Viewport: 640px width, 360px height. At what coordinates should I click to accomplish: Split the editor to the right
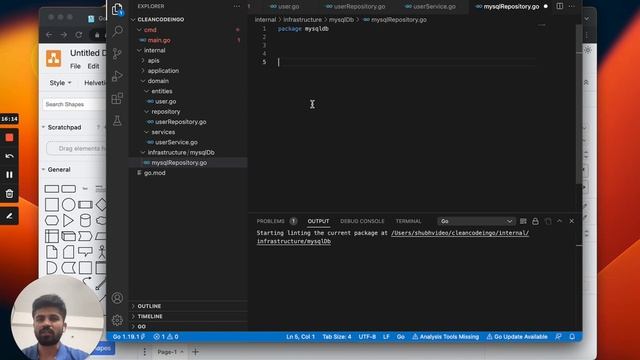pos(560,7)
